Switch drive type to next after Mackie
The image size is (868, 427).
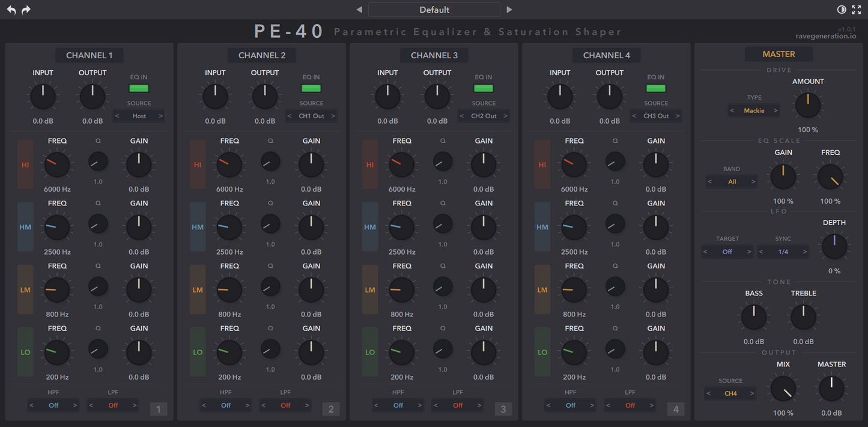(775, 111)
